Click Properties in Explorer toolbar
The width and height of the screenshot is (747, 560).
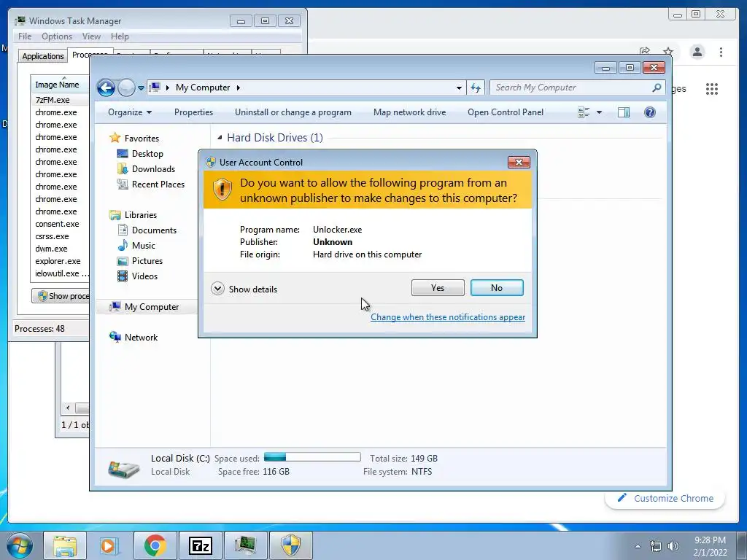point(193,112)
